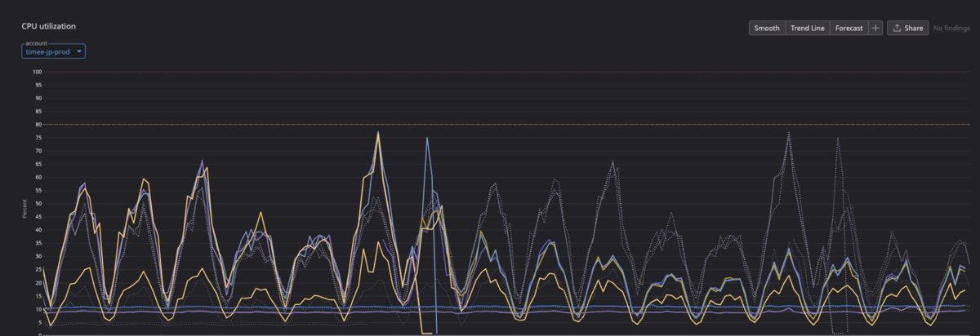Enable the Forecast overlay
Image resolution: width=980 pixels, height=336 pixels.
coord(849,28)
